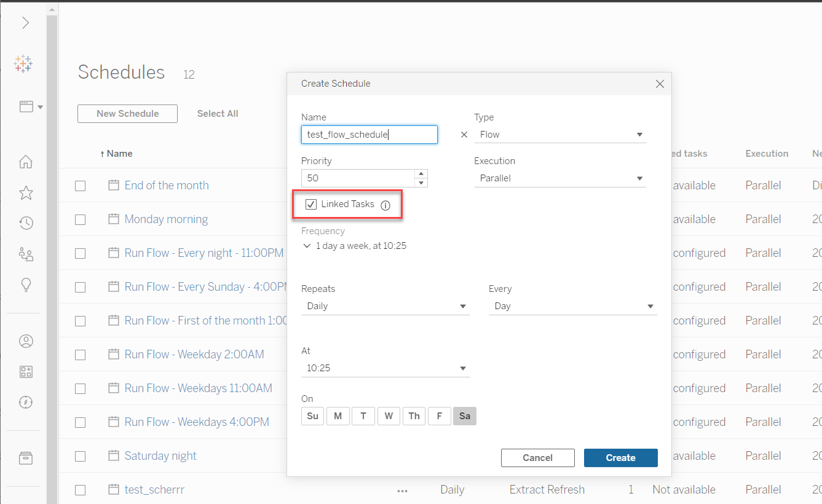
Task: Select the M day button
Action: tap(338, 416)
